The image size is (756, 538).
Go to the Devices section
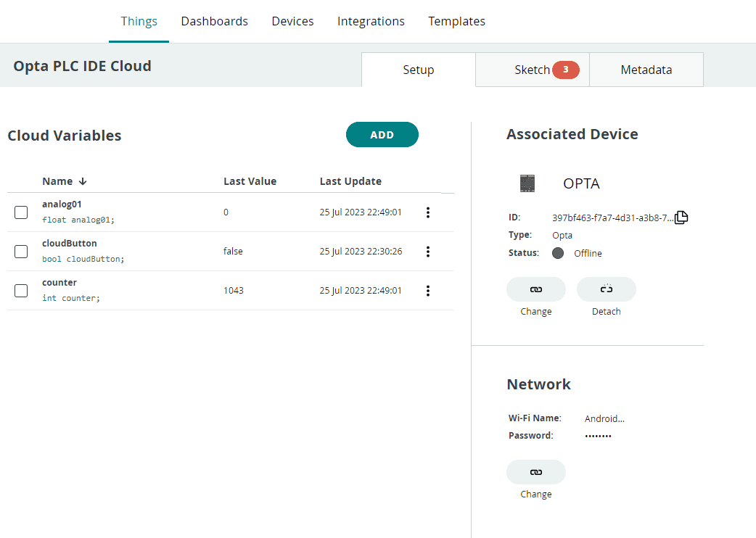[292, 21]
